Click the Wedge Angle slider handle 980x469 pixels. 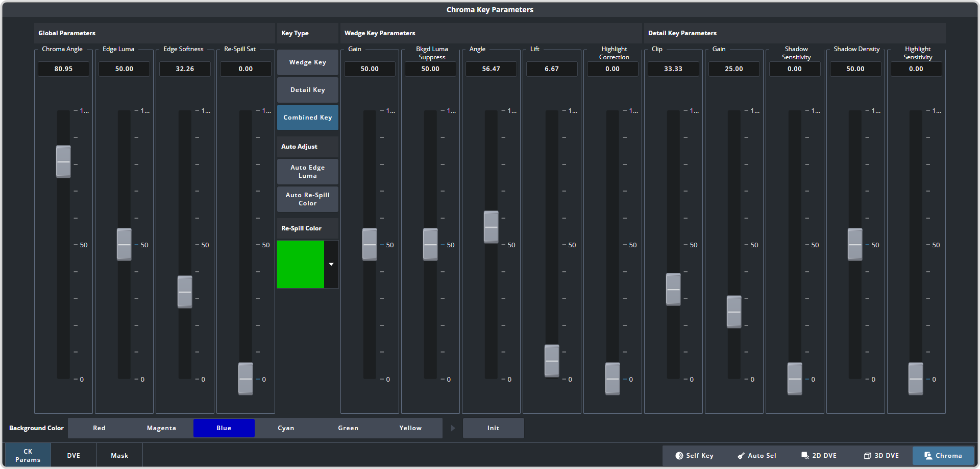[x=491, y=227]
